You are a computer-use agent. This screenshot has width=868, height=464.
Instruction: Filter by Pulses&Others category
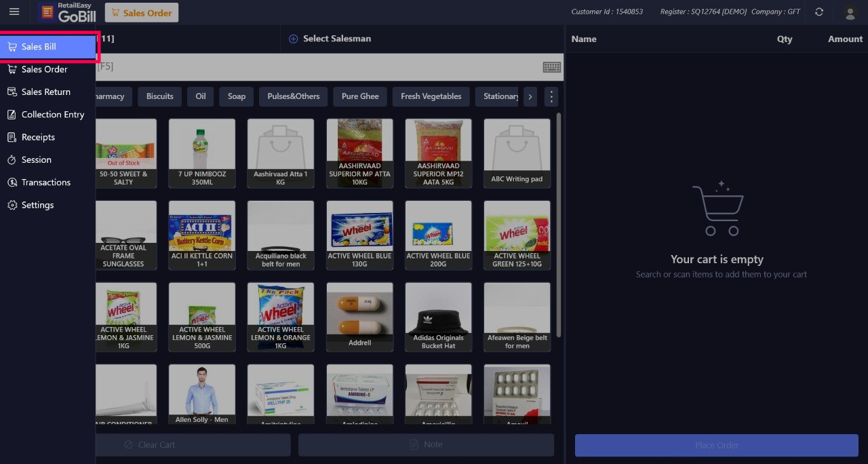[294, 96]
